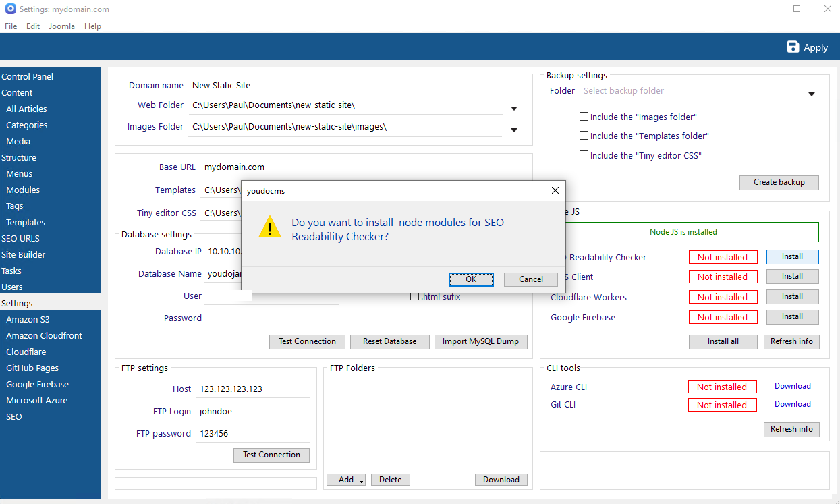Click the FTP Host input field

pyautogui.click(x=254, y=389)
